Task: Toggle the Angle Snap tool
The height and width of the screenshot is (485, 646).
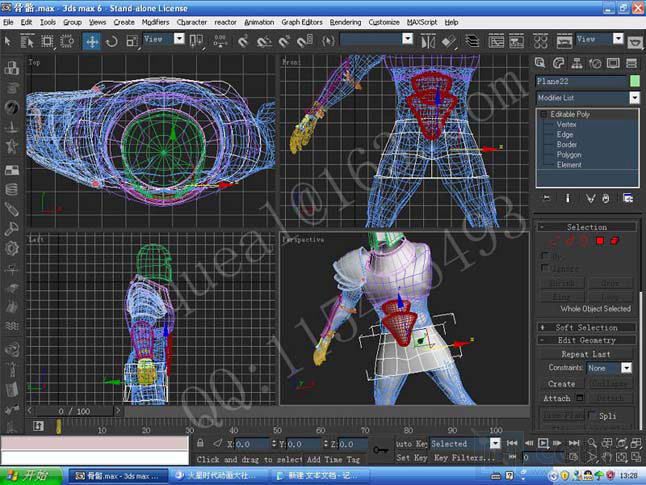Action: click(264, 41)
